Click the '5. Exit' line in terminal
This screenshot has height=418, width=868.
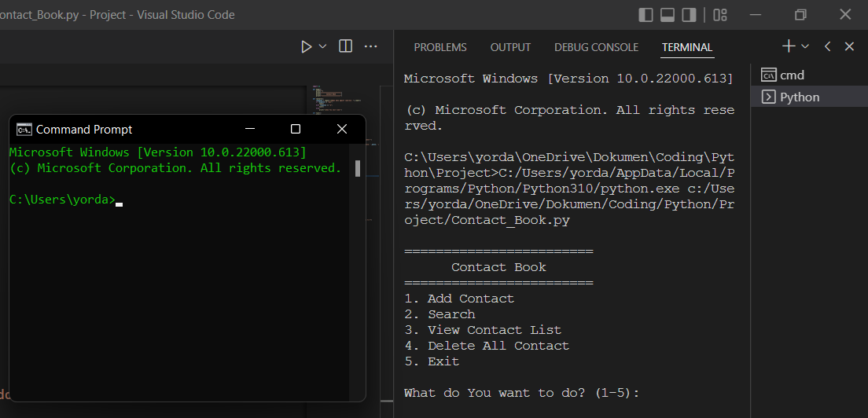432,361
